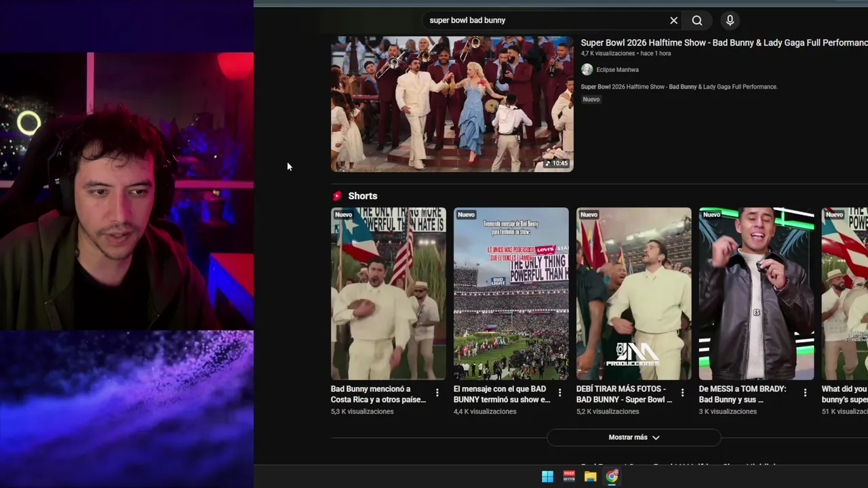This screenshot has height=488, width=868.
Task: Switch to Chrome in the taskbar
Action: (x=612, y=476)
